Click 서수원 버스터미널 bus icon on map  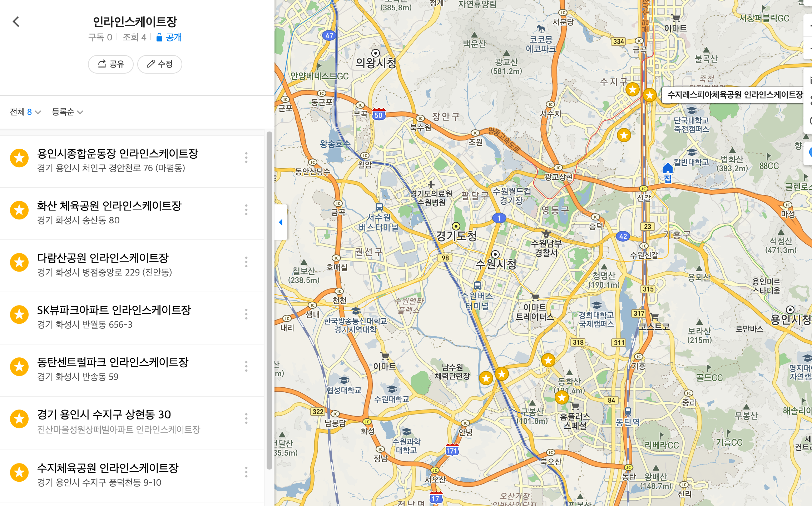(x=379, y=207)
